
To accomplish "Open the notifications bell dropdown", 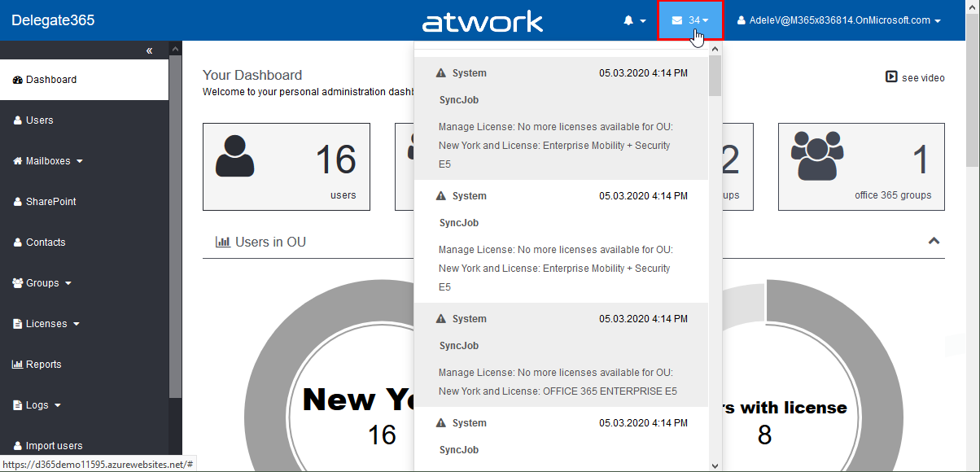I will pyautogui.click(x=635, y=20).
